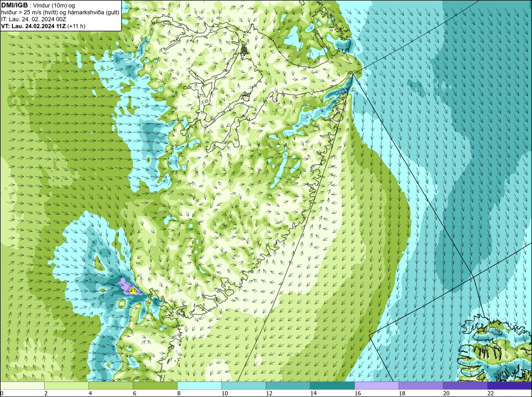Click the legend value 22
Image resolution: width=532 pixels, height=397 pixels.
tap(491, 393)
